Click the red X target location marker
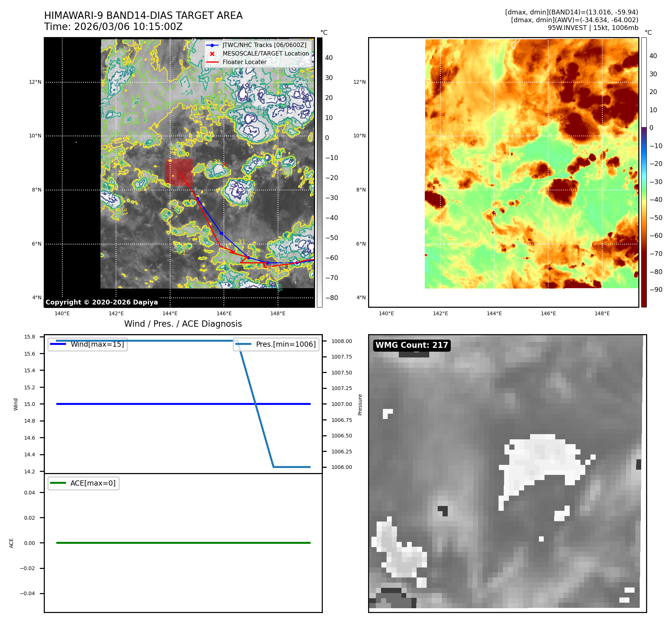The height and width of the screenshot is (626, 672). (224, 164)
